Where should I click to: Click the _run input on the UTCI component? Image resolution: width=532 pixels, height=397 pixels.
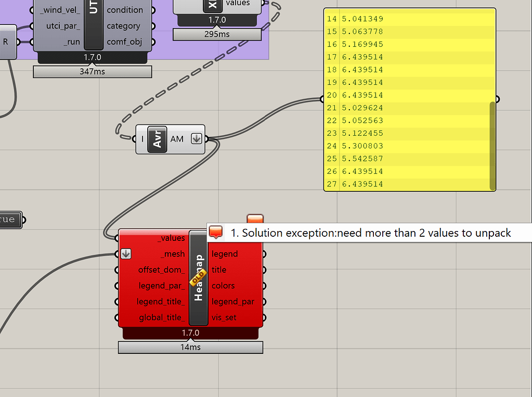click(67, 42)
